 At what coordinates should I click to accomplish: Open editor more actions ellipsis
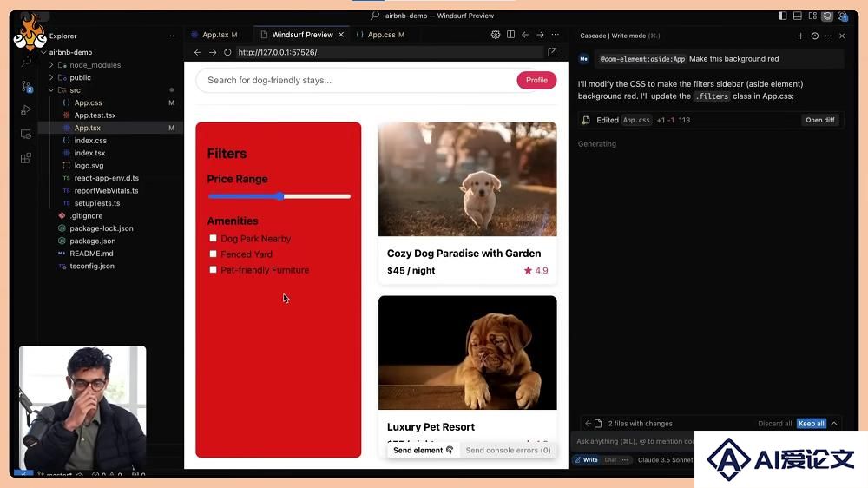556,35
